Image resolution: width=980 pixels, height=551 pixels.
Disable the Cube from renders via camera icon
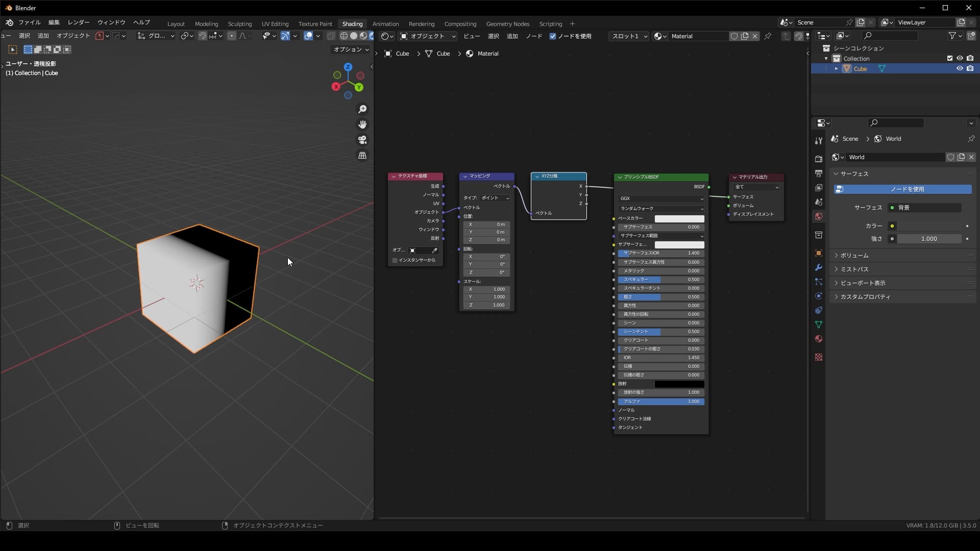[969, 68]
